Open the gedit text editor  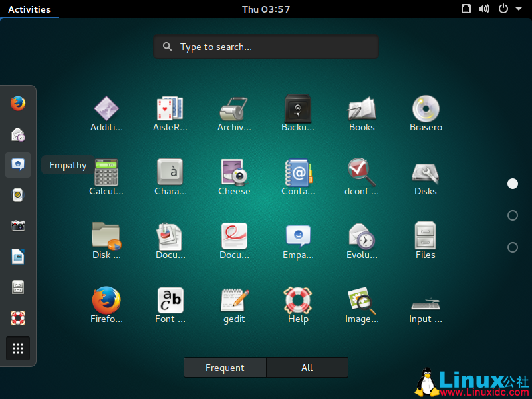pos(235,300)
